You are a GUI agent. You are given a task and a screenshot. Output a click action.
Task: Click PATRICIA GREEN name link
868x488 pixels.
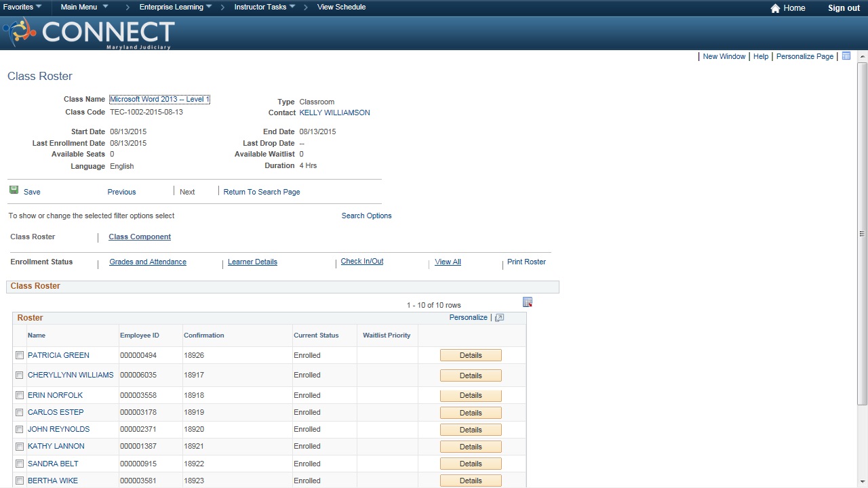tap(58, 355)
